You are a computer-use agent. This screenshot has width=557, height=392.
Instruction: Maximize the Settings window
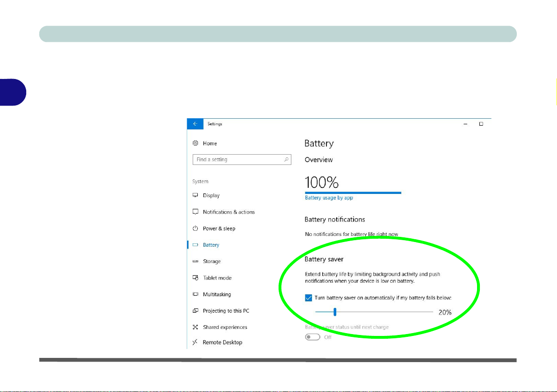pos(481,124)
